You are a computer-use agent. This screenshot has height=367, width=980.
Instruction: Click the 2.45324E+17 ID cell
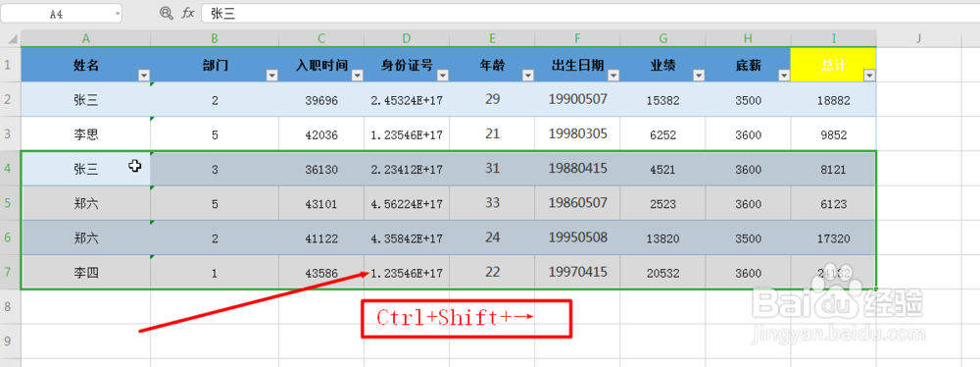(407, 99)
